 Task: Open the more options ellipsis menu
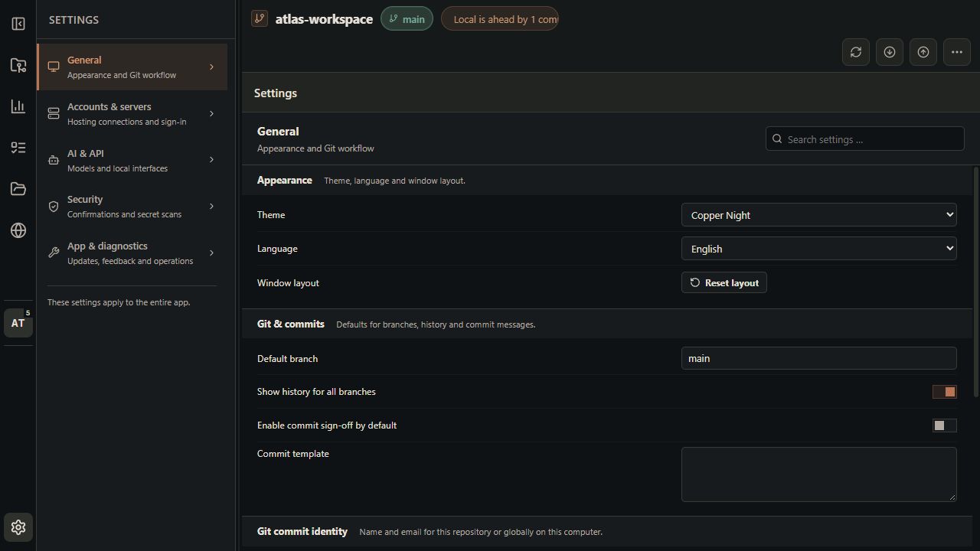(957, 52)
